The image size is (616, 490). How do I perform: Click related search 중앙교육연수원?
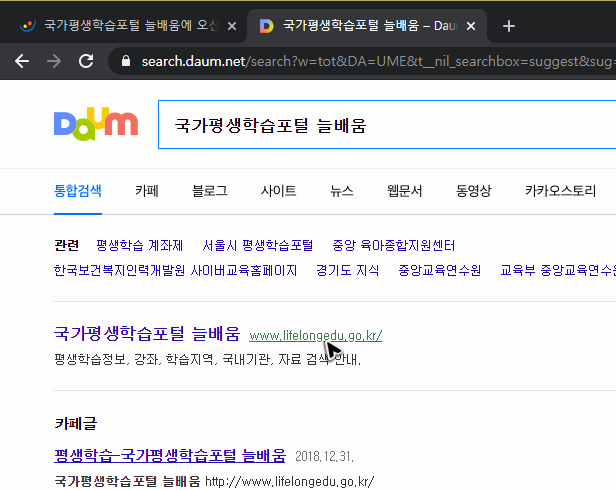[440, 270]
